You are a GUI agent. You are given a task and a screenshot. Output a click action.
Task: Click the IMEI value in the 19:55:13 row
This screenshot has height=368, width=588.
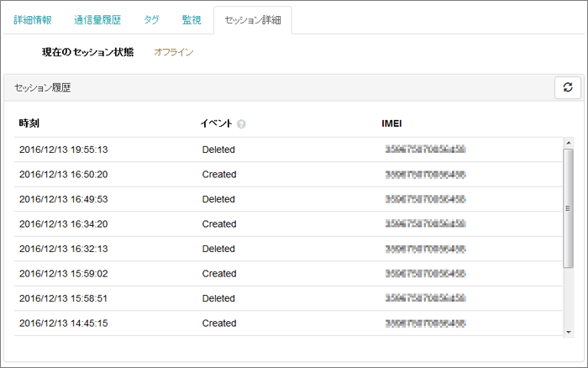[426, 150]
